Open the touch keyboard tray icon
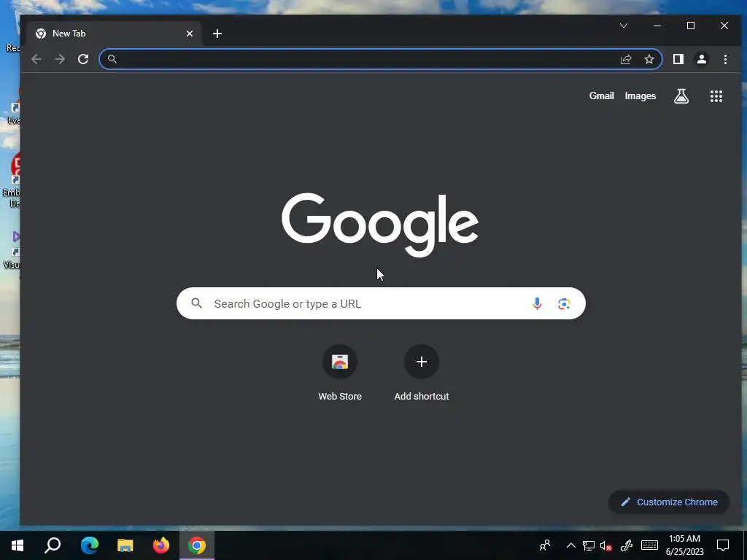The image size is (747, 560). (x=649, y=545)
